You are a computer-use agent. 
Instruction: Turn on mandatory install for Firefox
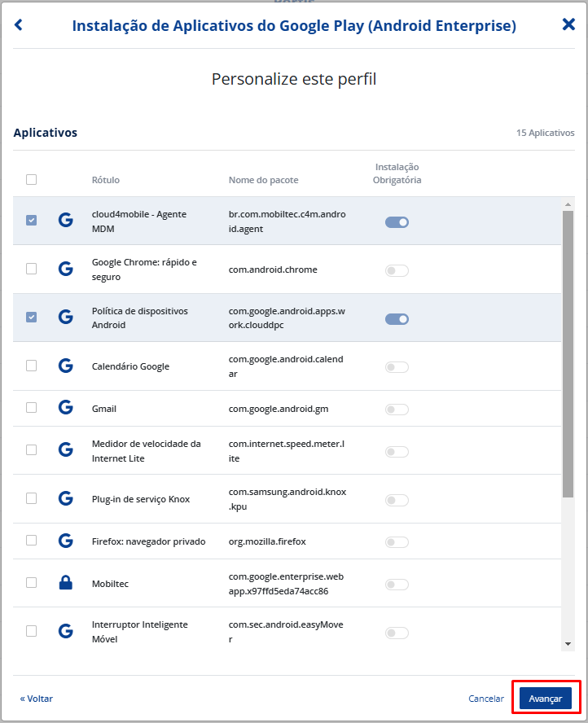click(x=397, y=542)
